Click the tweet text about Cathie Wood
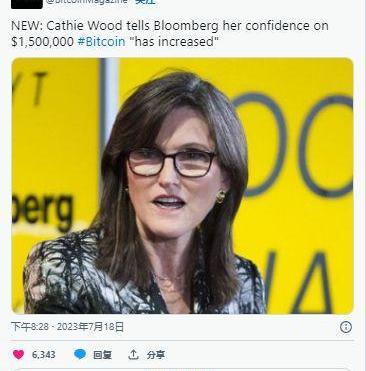This screenshot has height=371, width=366. (170, 34)
